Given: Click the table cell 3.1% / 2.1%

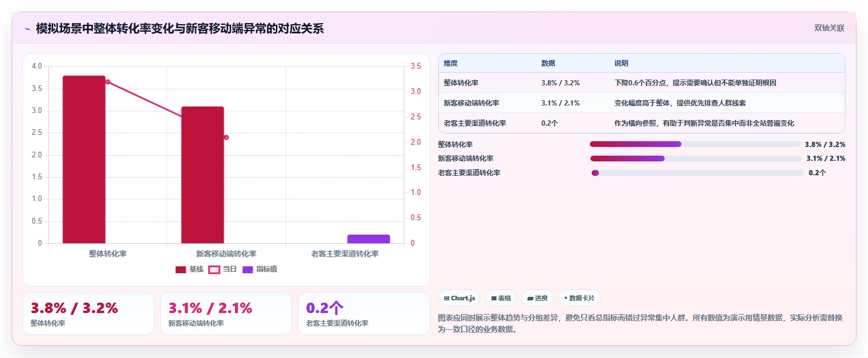Looking at the screenshot, I should (x=560, y=103).
